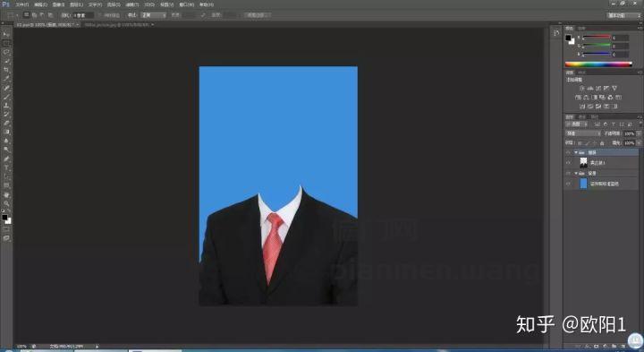Click the blue fill layer thumbnail
Viewport: 644px width, 352px height.
click(x=583, y=184)
